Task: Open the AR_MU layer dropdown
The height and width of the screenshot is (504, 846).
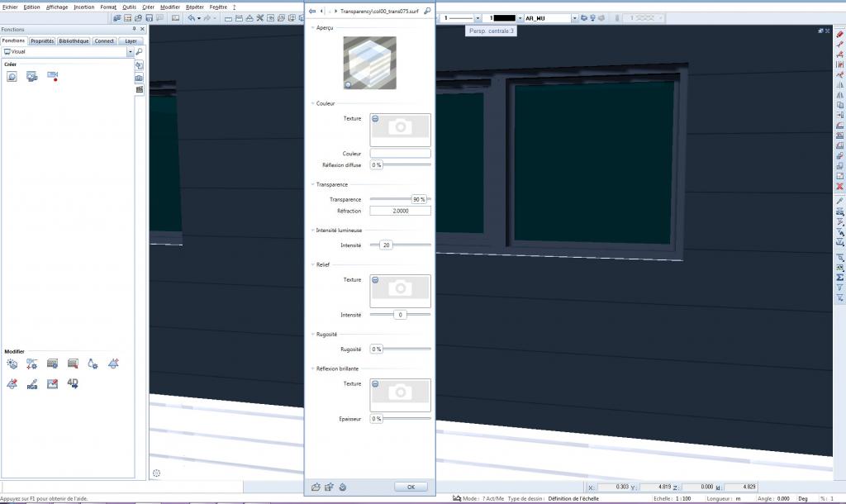Action: pyautogui.click(x=574, y=18)
